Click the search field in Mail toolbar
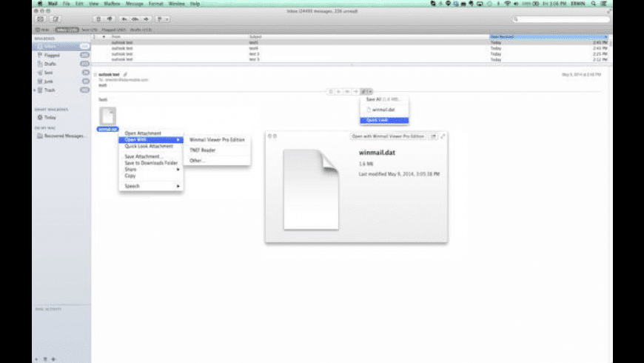Screen dimensions: 644x363 (560, 19)
